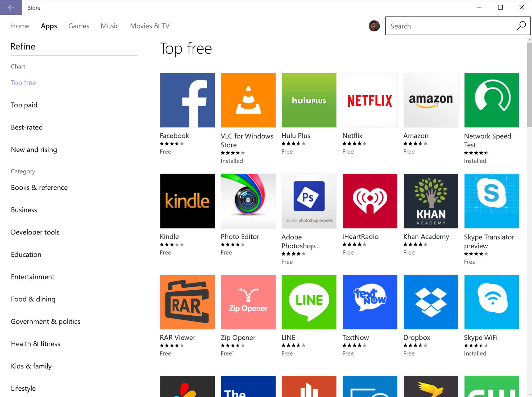This screenshot has height=397, width=532.
Task: Choose the Developer tools category
Action: point(35,232)
